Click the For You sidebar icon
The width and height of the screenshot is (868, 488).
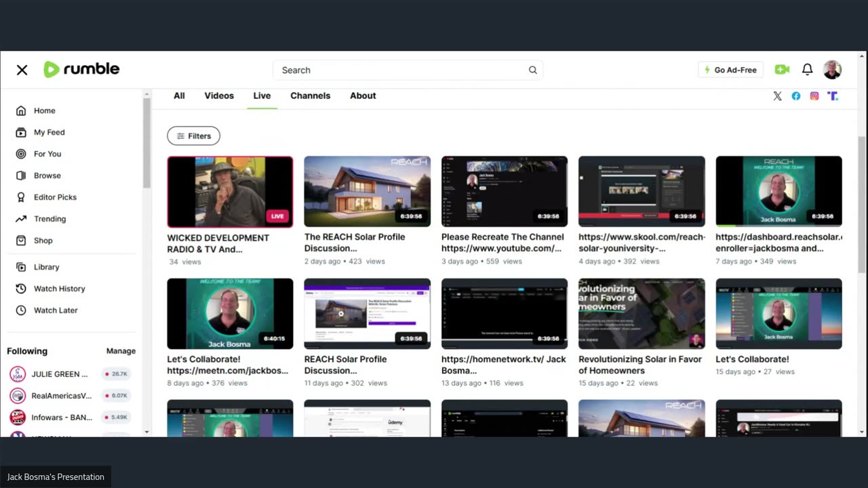point(21,154)
